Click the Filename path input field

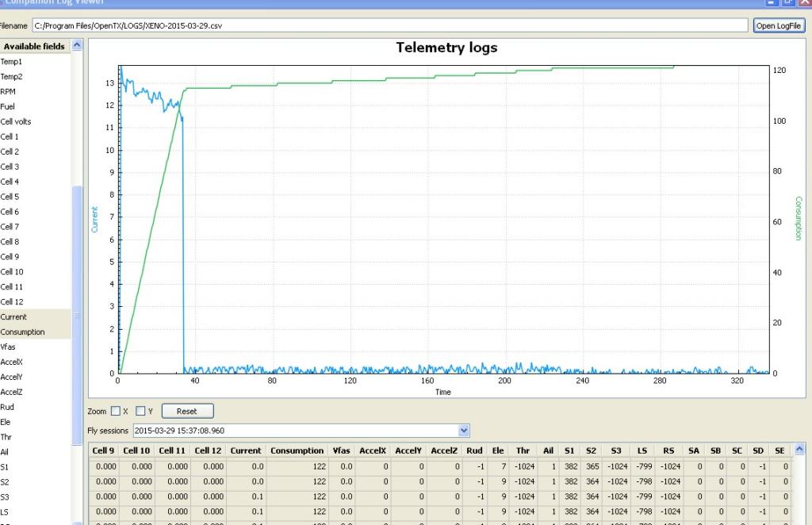pyautogui.click(x=390, y=26)
